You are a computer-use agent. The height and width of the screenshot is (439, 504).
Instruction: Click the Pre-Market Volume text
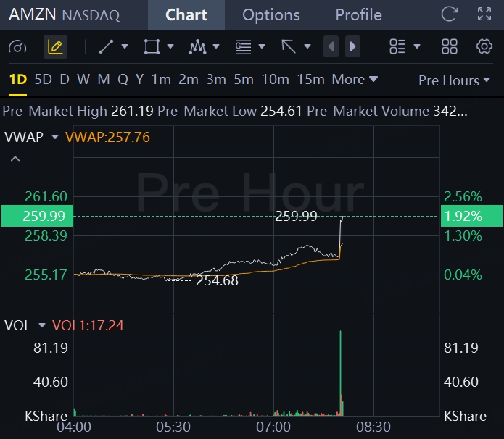click(387, 111)
